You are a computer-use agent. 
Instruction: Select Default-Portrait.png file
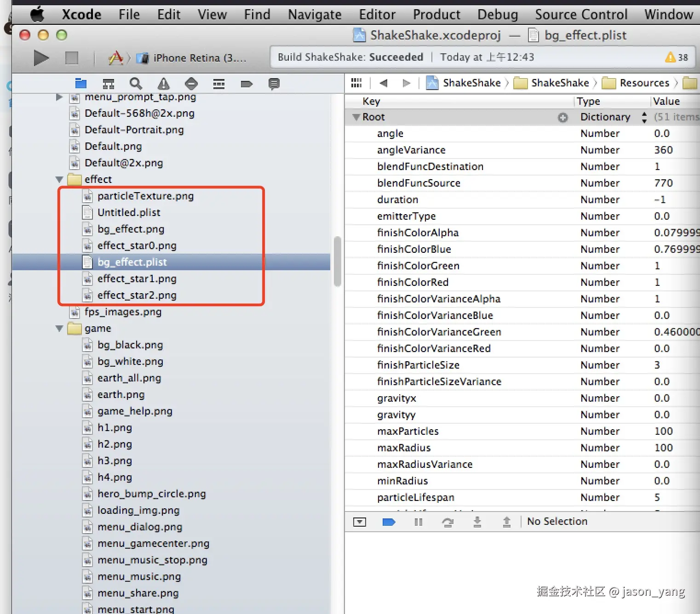coord(134,130)
